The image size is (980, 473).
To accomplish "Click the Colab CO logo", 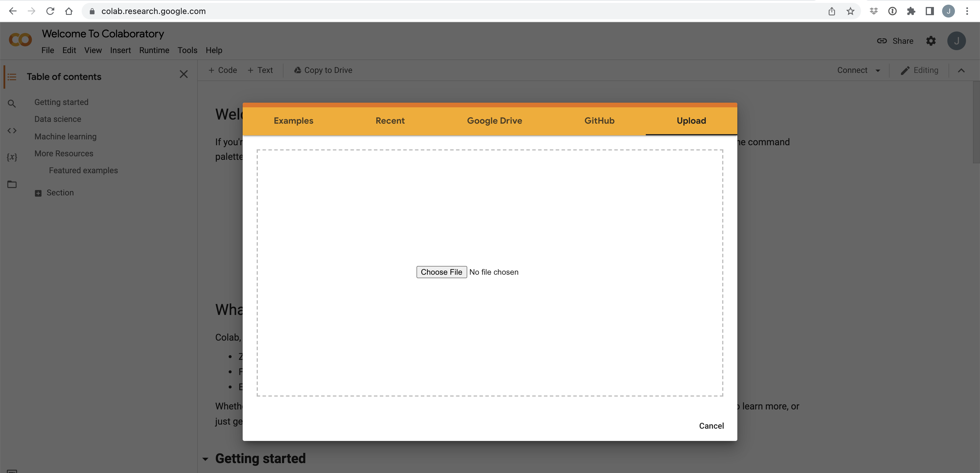I will 20,40.
